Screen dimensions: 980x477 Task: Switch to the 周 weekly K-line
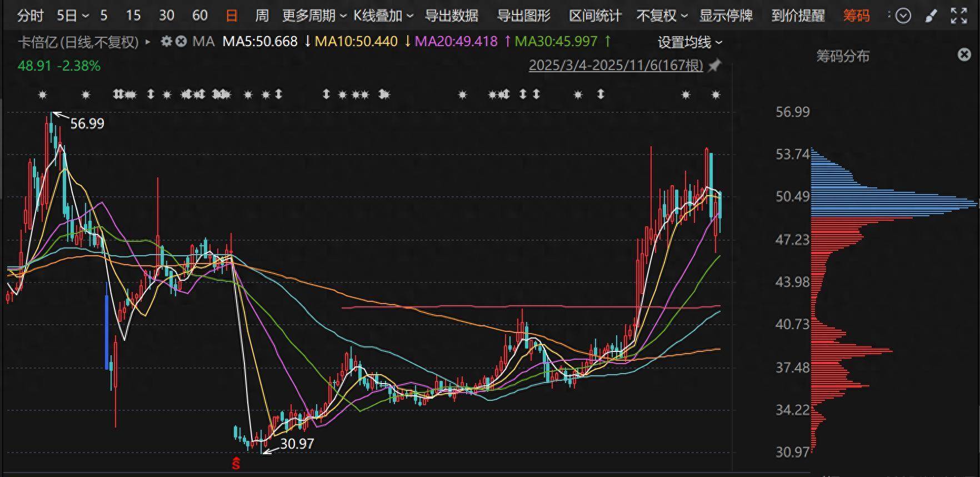point(262,16)
